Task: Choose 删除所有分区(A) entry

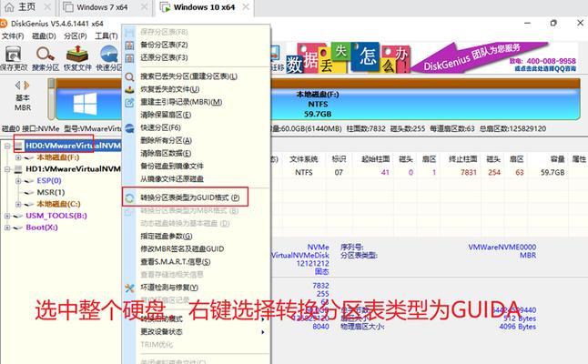Action: (x=167, y=141)
